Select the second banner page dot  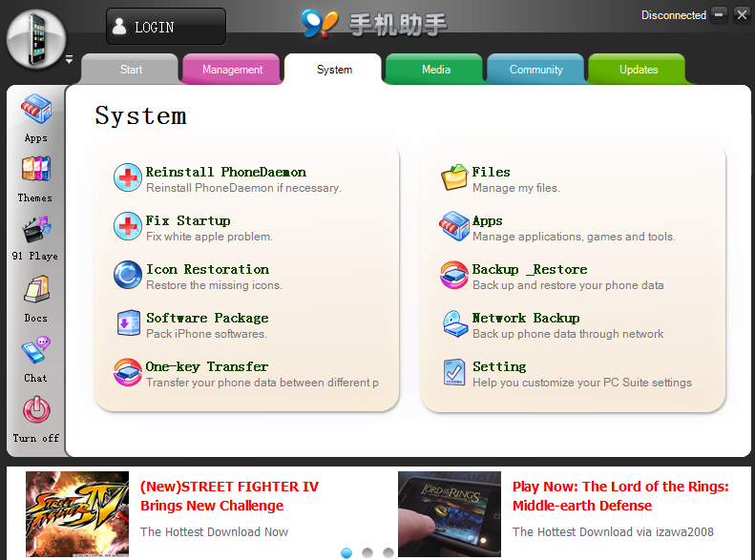[367, 552]
